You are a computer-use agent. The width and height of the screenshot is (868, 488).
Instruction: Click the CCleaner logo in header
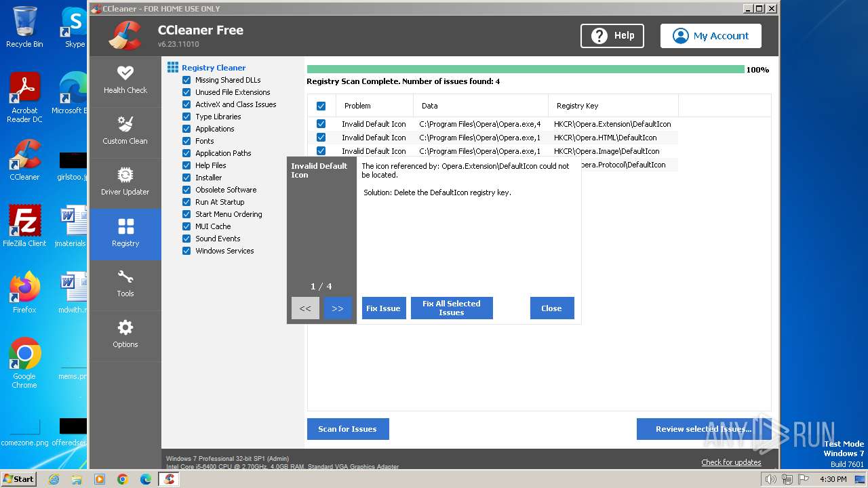(125, 35)
